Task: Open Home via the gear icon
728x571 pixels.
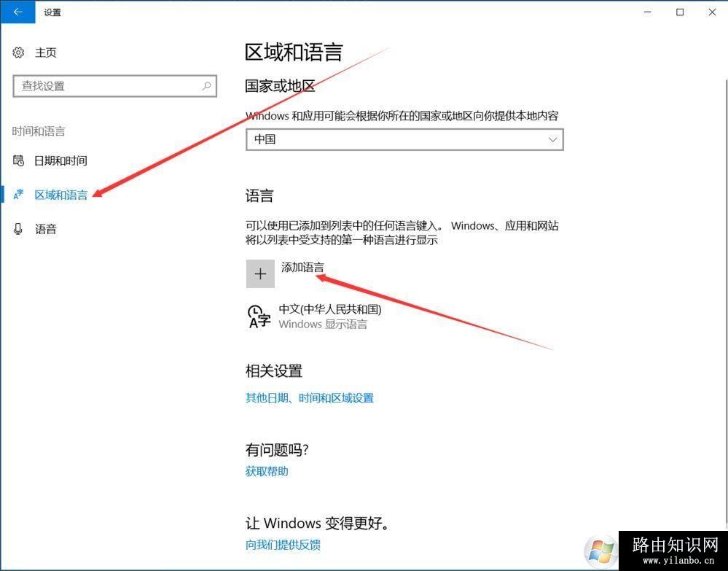Action: 18,53
